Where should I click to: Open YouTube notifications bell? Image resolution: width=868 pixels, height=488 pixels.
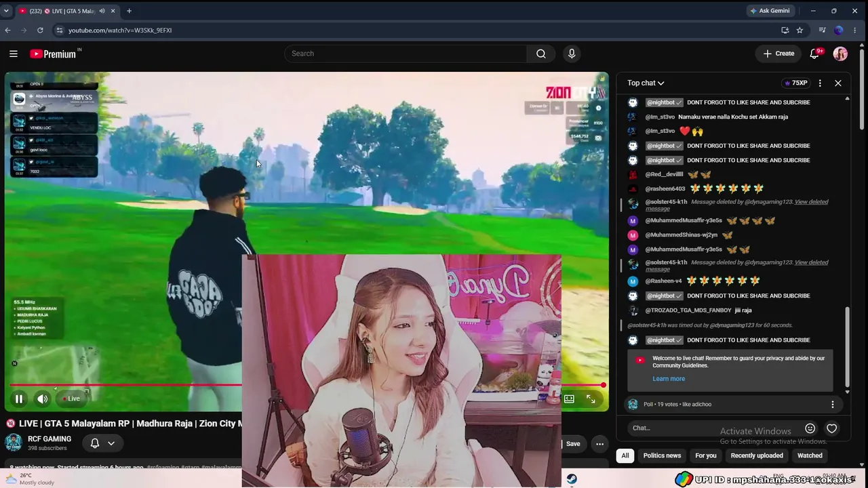coord(815,54)
